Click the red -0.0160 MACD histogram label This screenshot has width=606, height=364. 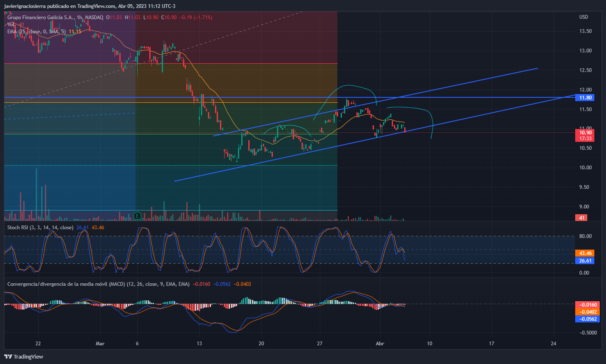coord(587,305)
